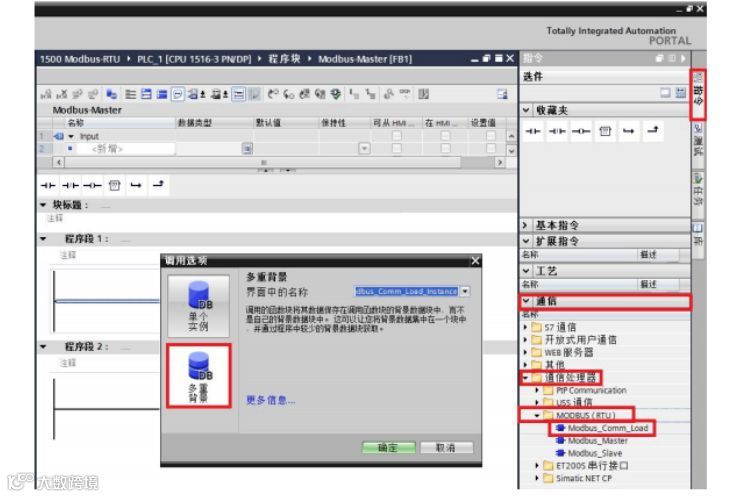
Task: Expand ET200S 串行接口 folder
Action: pos(537,466)
